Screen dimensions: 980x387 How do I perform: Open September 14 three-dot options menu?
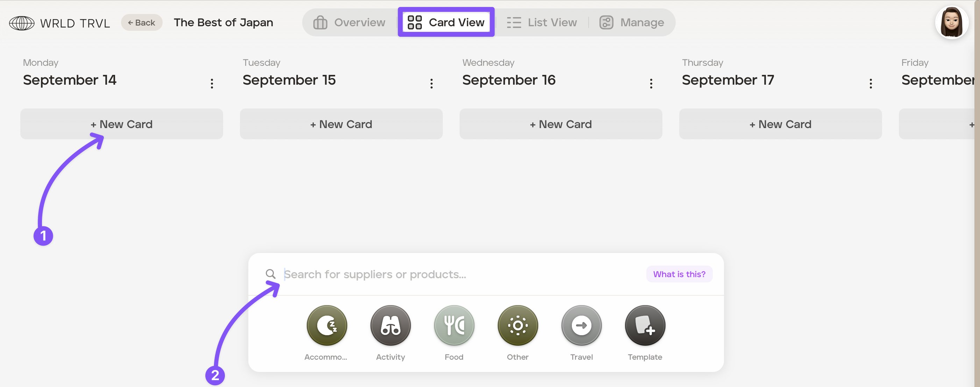pos(212,83)
